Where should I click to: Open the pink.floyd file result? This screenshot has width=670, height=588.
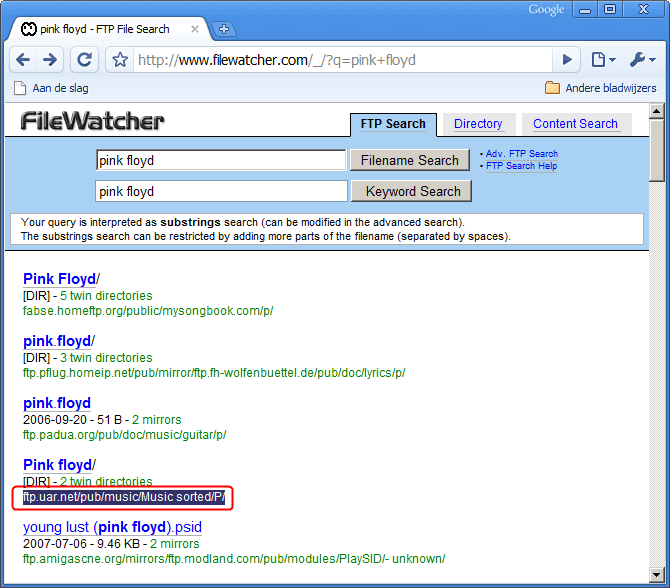point(57,403)
